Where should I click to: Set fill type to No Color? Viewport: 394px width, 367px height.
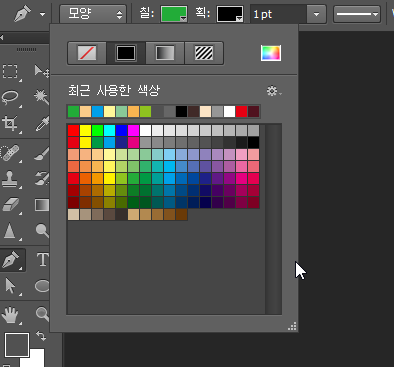tap(87, 53)
